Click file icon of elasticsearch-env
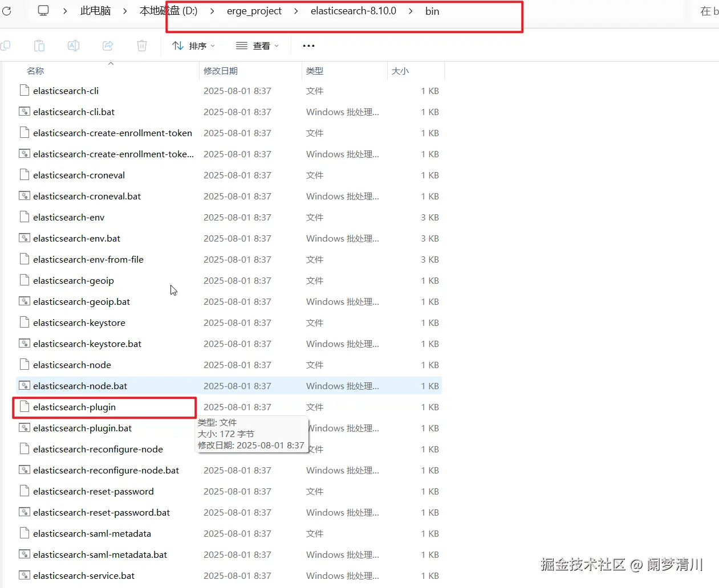 click(x=24, y=217)
